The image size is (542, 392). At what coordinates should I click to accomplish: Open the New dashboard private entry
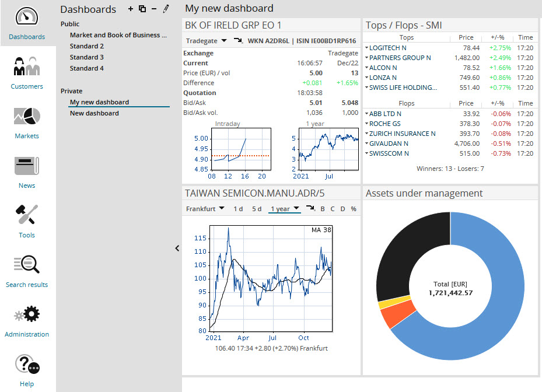pos(94,113)
